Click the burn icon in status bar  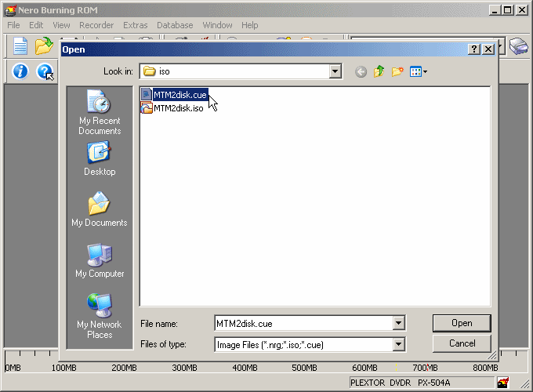[x=502, y=382]
